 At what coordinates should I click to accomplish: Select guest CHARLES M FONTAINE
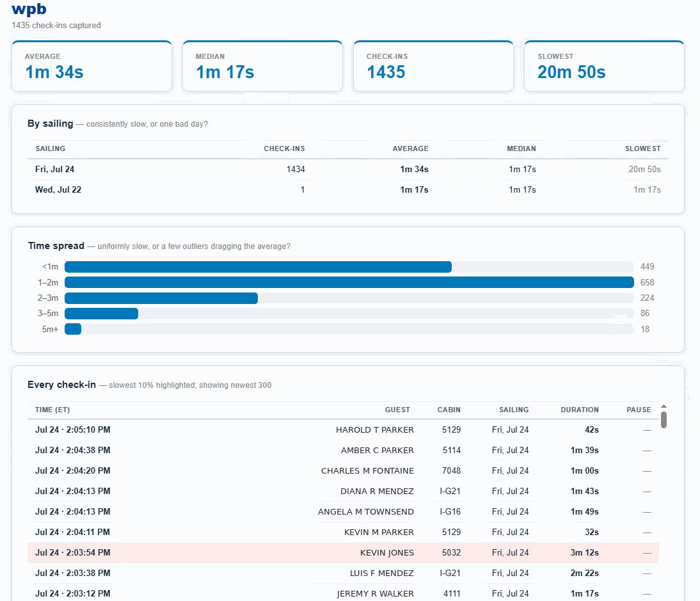click(367, 471)
